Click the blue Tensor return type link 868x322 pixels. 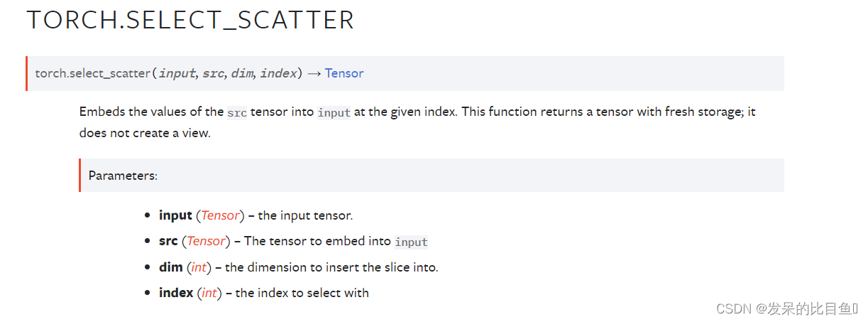coord(344,73)
